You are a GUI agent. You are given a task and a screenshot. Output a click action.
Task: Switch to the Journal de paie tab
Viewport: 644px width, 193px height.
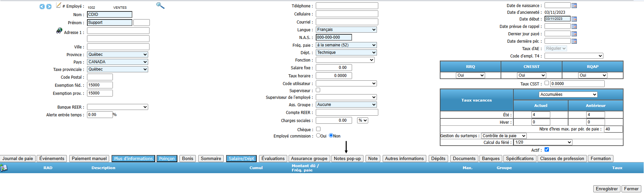click(x=18, y=158)
